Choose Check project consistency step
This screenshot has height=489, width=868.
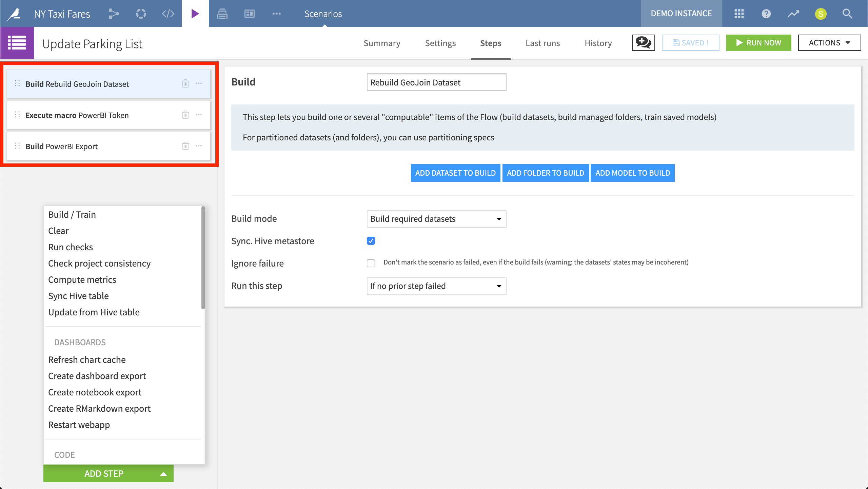99,263
